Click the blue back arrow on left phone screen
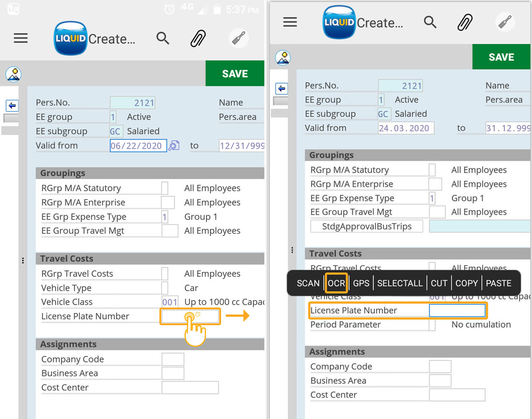The width and height of the screenshot is (532, 419). click(x=12, y=105)
